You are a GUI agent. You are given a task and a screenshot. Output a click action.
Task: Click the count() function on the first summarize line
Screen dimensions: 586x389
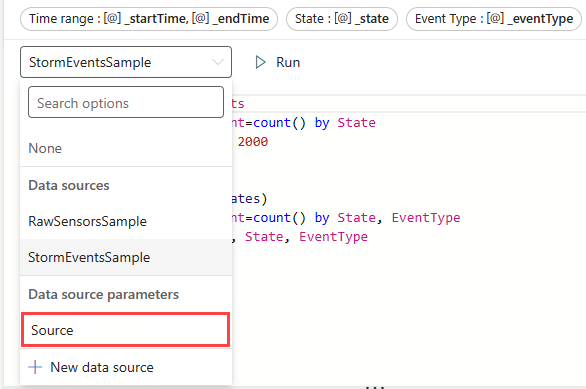279,123
